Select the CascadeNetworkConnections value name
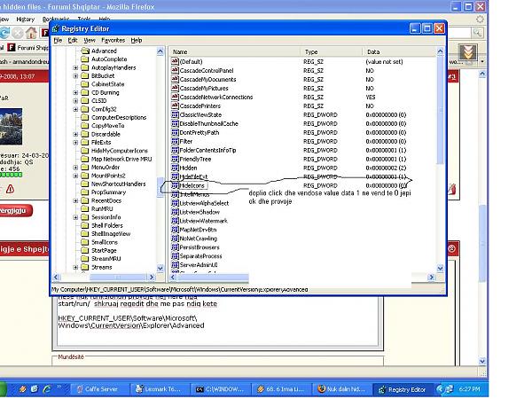This screenshot has height=399, width=532. pyautogui.click(x=216, y=97)
